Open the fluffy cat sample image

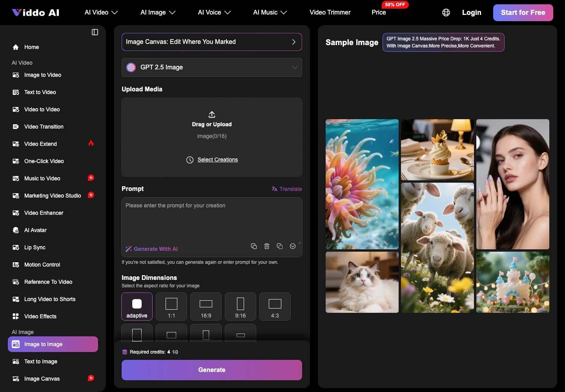tap(362, 282)
